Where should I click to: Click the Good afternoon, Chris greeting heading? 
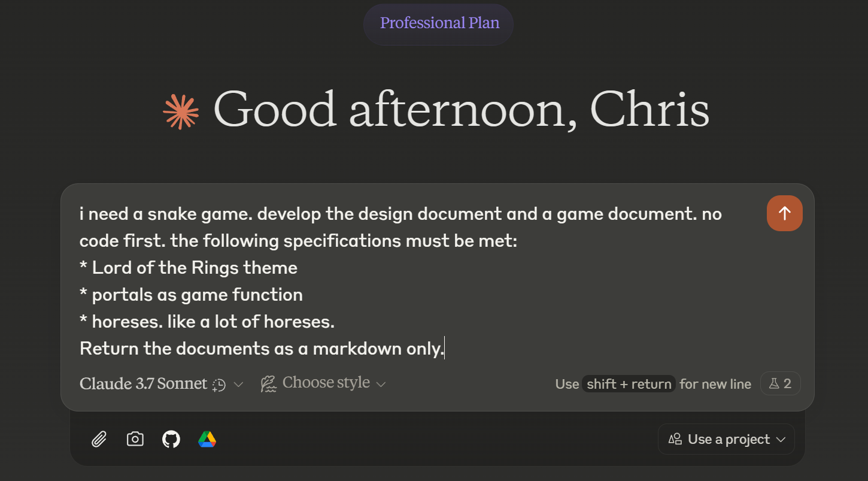point(461,110)
